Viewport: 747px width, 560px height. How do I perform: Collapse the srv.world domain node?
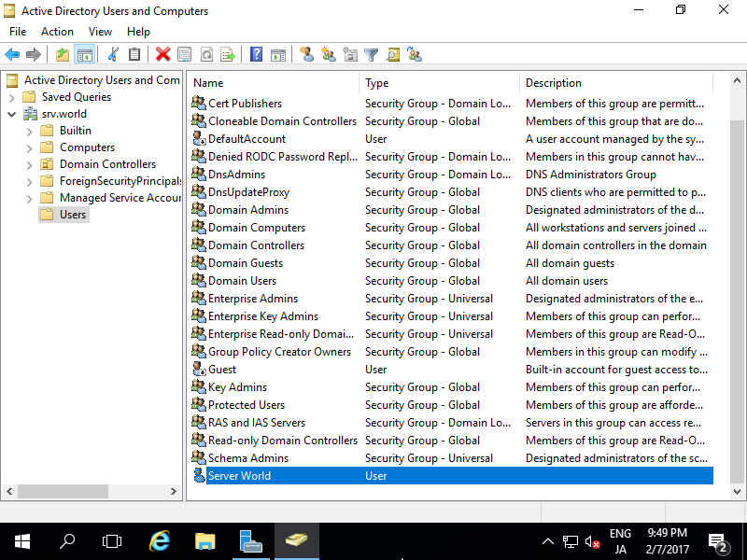click(x=12, y=114)
